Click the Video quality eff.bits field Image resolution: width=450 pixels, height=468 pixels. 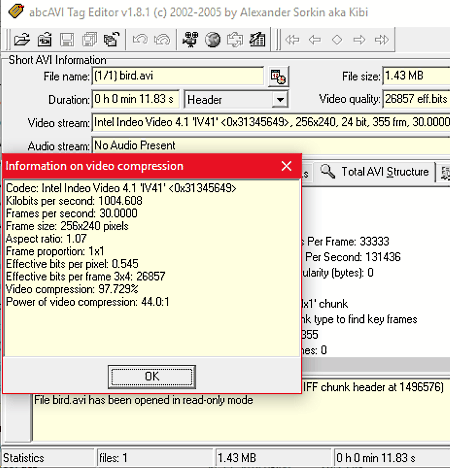click(416, 99)
